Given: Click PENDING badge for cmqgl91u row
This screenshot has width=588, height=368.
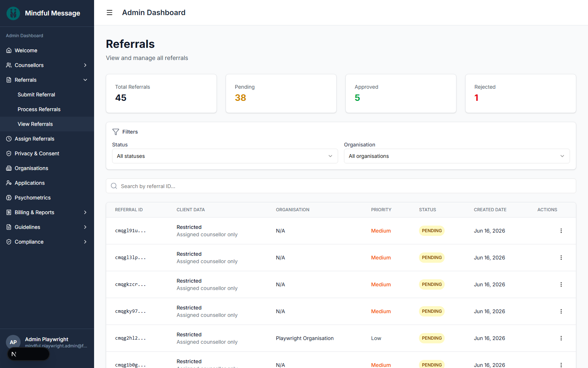Looking at the screenshot, I should [x=432, y=231].
